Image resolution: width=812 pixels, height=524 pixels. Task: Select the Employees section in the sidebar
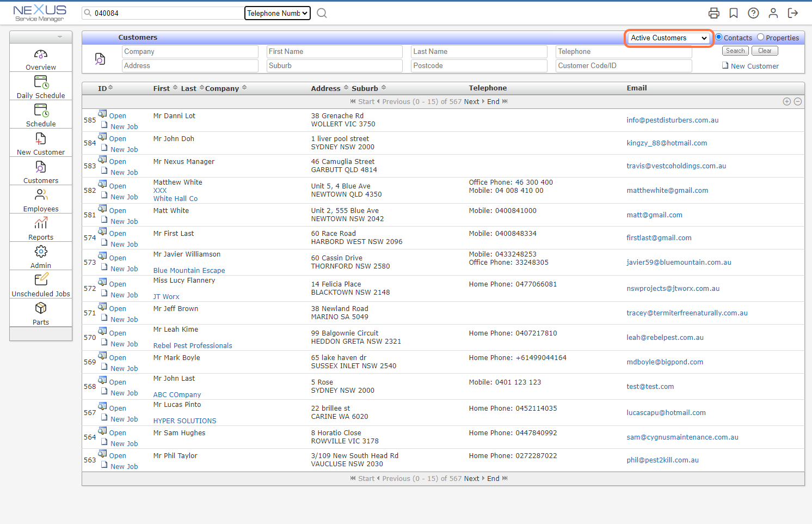click(x=40, y=199)
